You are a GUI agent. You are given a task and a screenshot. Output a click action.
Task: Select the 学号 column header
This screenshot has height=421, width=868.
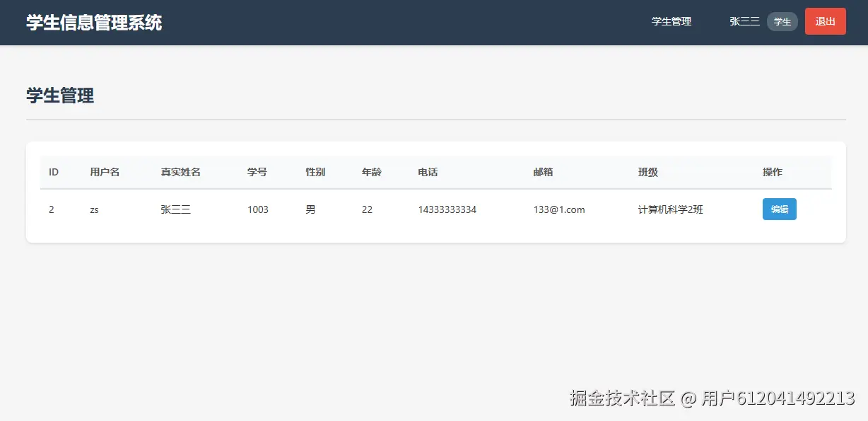(x=257, y=171)
